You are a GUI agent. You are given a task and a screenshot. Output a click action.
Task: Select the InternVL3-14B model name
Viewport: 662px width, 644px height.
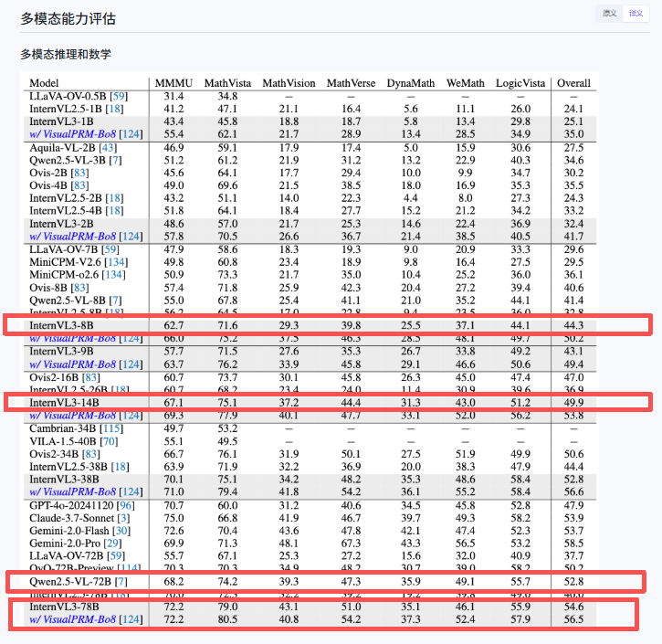(64, 403)
